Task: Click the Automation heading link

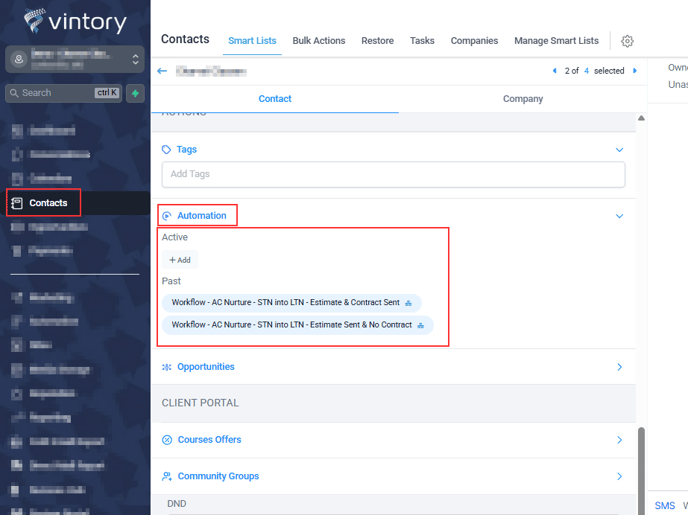Action: coord(202,215)
